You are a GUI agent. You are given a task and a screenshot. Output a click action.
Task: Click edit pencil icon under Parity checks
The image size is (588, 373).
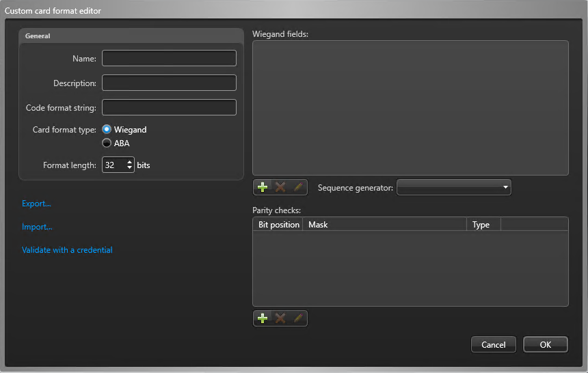tap(297, 318)
